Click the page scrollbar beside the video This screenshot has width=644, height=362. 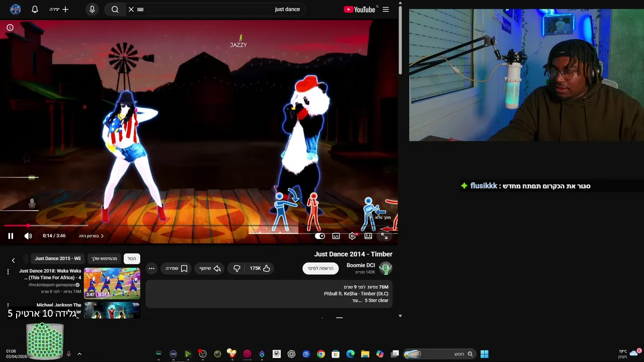point(400,40)
